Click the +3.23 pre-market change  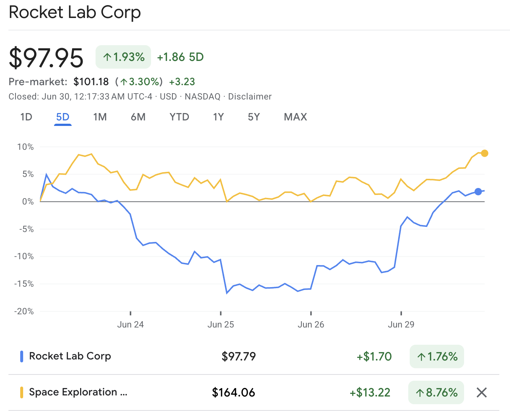(x=182, y=82)
